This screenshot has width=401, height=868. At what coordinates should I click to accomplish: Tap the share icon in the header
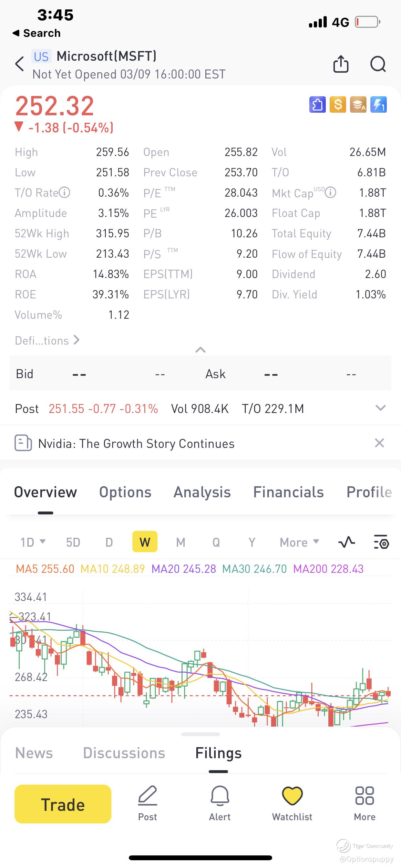341,64
